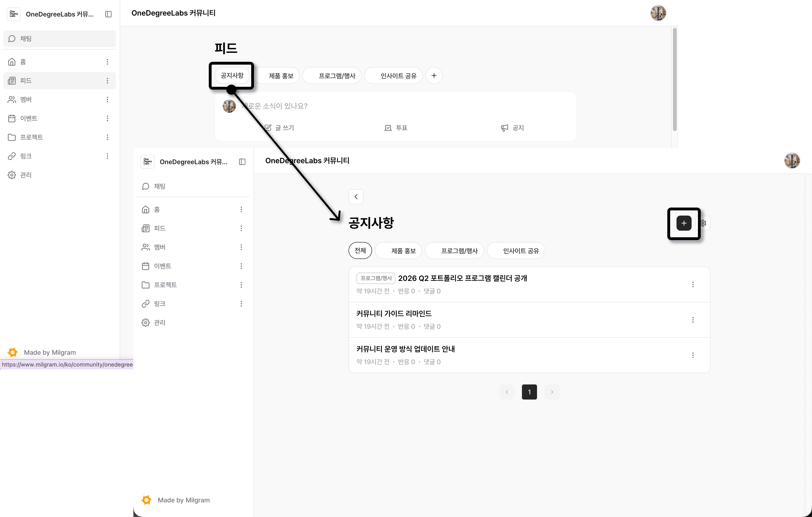Go to the next page of posts
Screen dimensions: 812x517
[x=552, y=392]
